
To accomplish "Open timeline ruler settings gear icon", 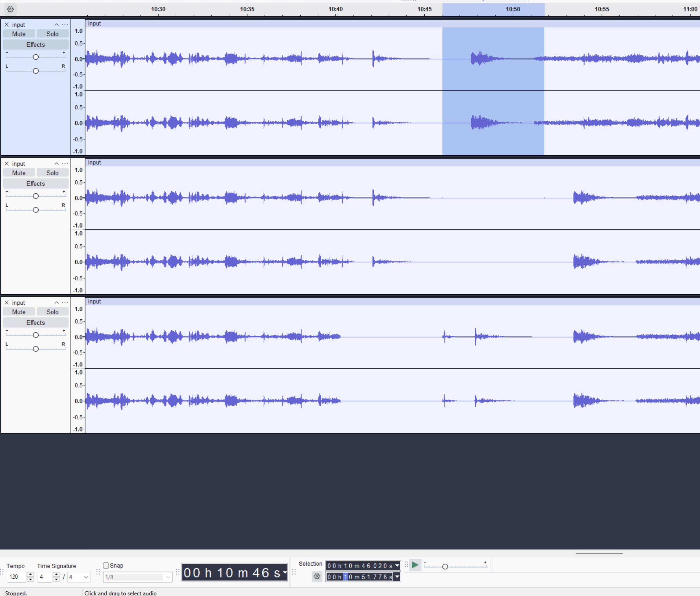I will [10, 9].
